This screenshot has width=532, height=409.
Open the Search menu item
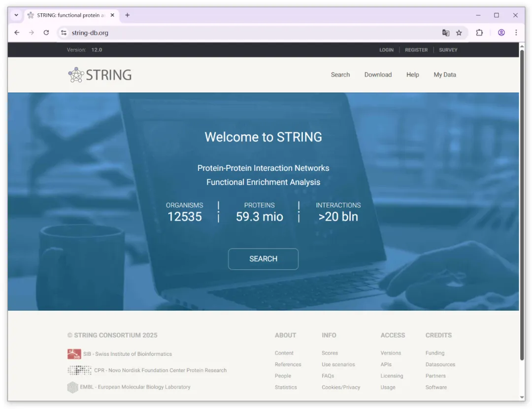(x=340, y=75)
